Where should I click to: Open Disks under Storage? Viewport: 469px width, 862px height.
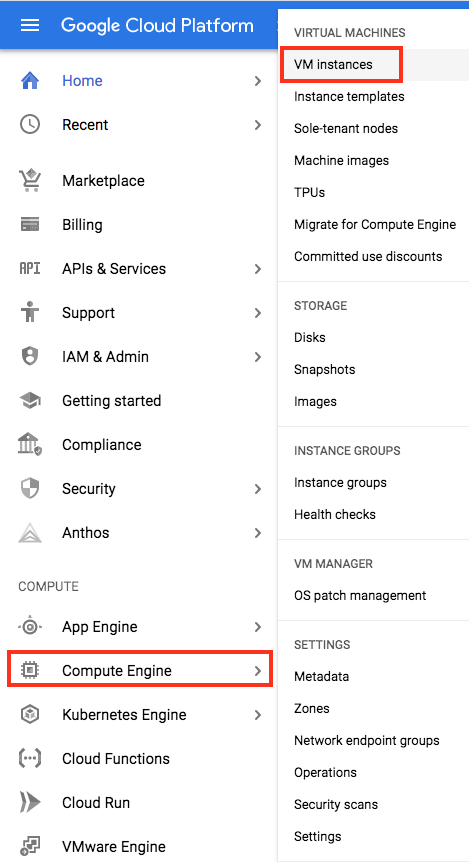pyautogui.click(x=310, y=337)
